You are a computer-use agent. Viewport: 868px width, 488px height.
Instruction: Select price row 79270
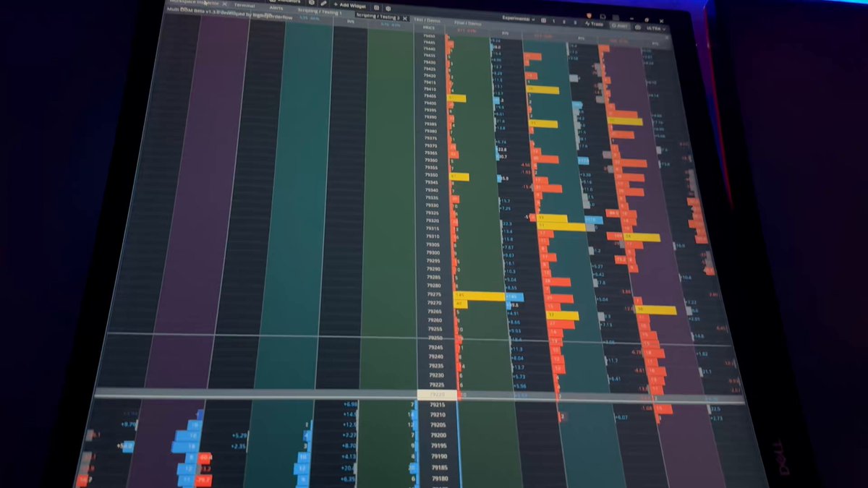[x=434, y=303]
